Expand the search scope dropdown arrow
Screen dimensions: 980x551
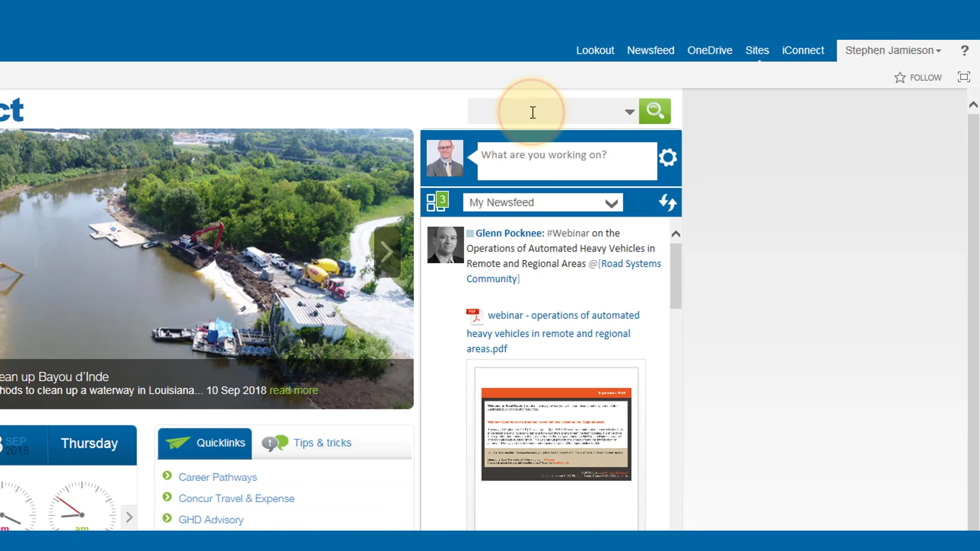pyautogui.click(x=629, y=112)
